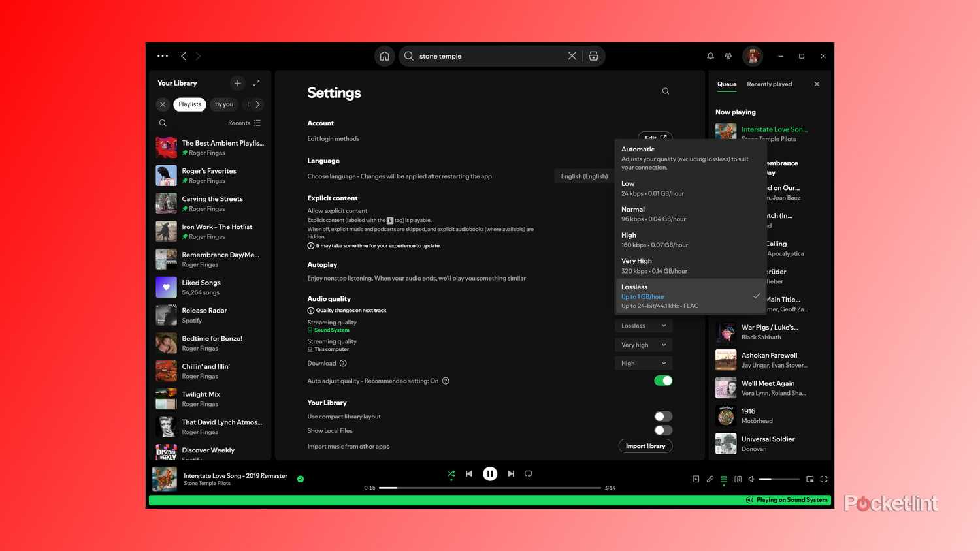Viewport: 980px width, 551px height.
Task: Enter full screen mode
Action: pyautogui.click(x=824, y=479)
